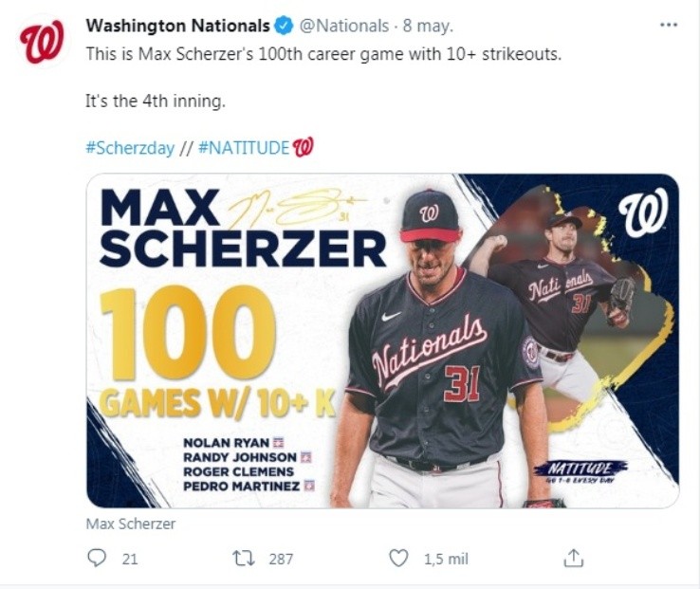
Task: Open the Washington Nationals account name link
Action: coord(178,26)
